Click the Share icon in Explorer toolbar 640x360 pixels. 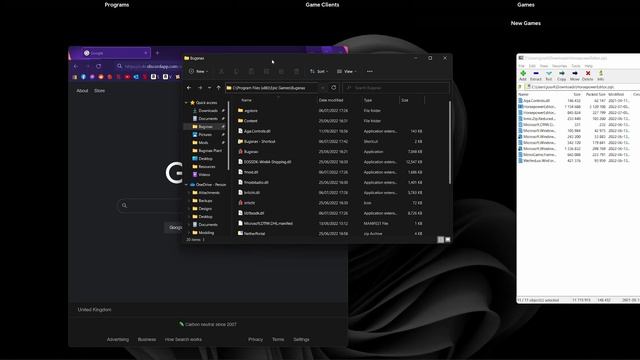click(x=281, y=71)
